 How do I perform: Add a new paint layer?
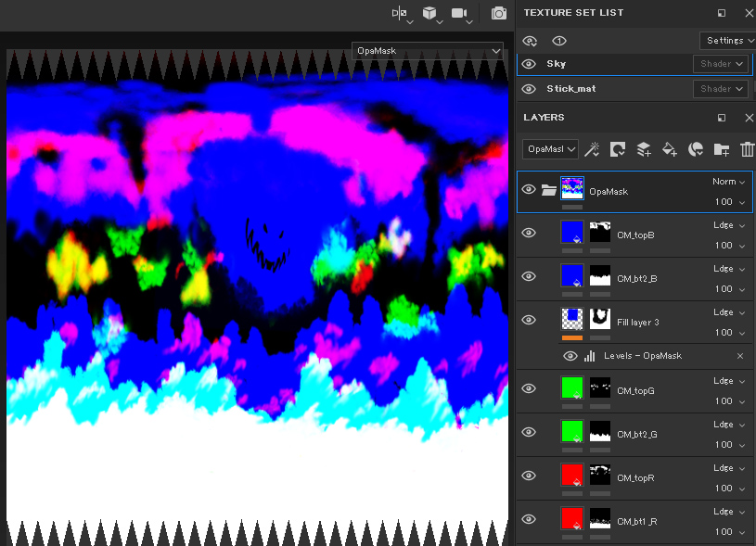(644, 149)
